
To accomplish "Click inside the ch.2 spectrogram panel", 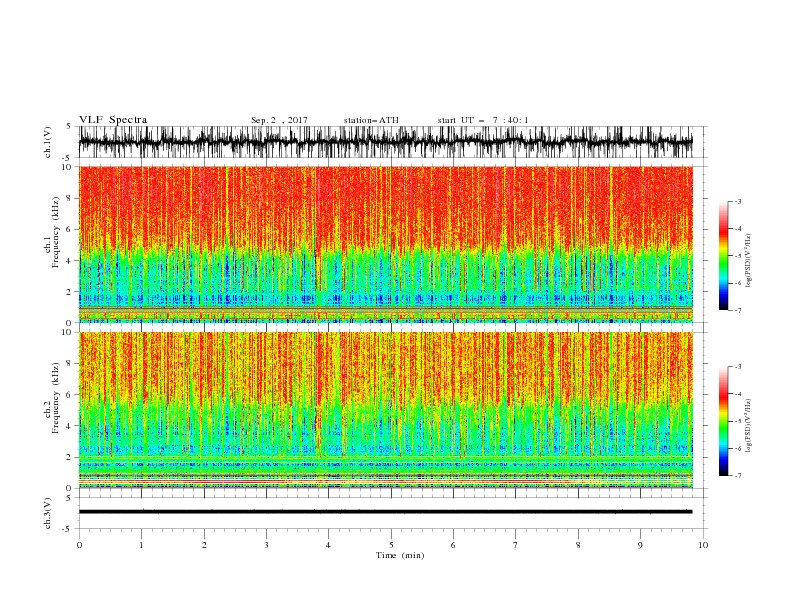I will coord(385,410).
